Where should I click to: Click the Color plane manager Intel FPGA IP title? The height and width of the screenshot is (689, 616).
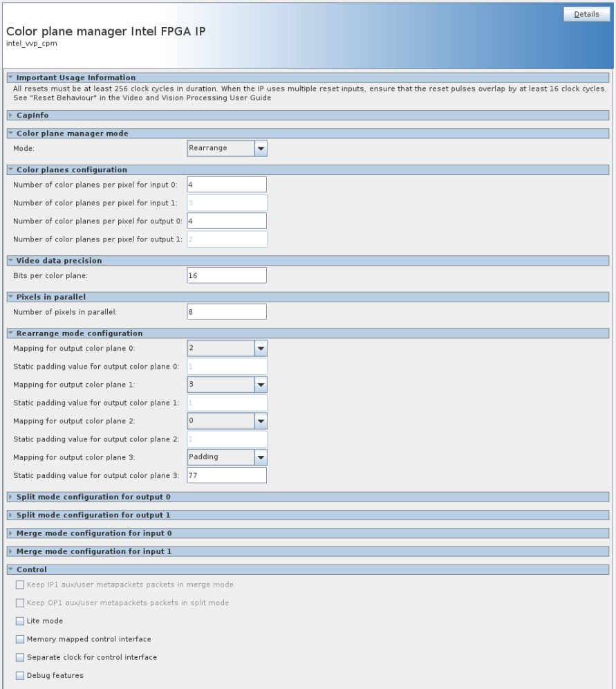coord(106,31)
